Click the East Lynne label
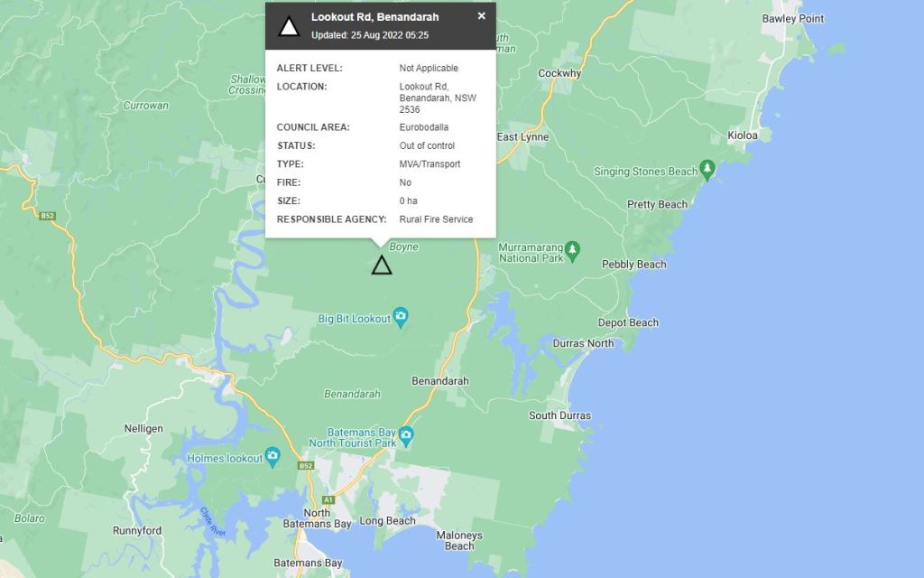 coord(522,137)
